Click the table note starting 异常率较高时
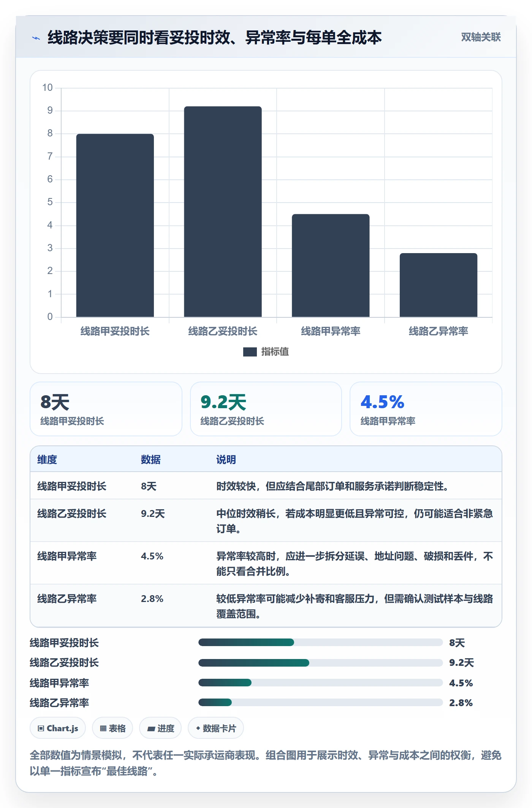This screenshot has width=532, height=808. [x=355, y=564]
